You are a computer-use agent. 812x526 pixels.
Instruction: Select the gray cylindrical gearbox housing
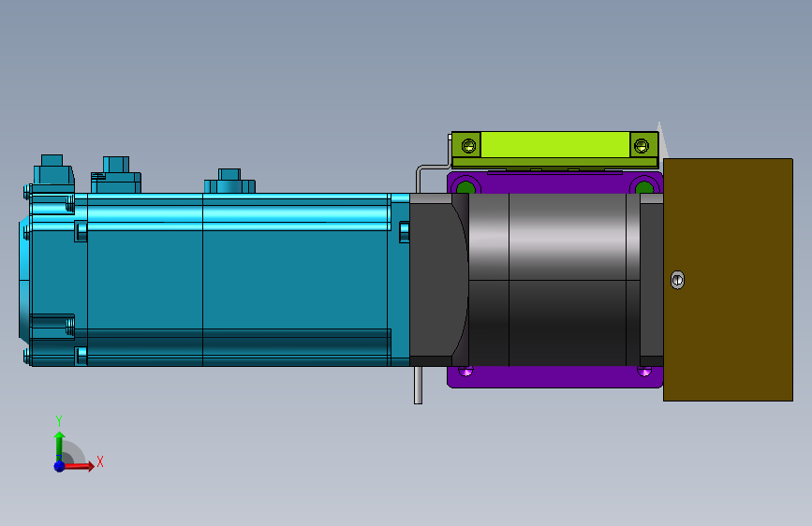coord(554,280)
